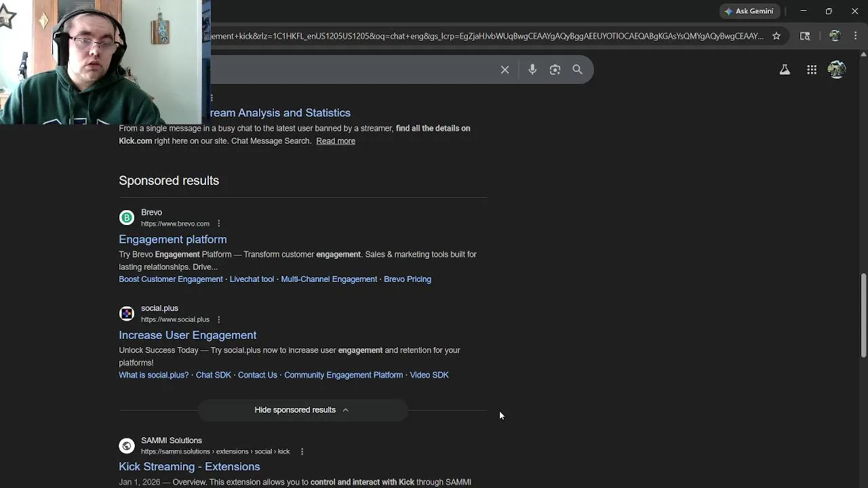Click the browser address bar URL
Viewport: 868px width, 488px height.
pos(487,36)
